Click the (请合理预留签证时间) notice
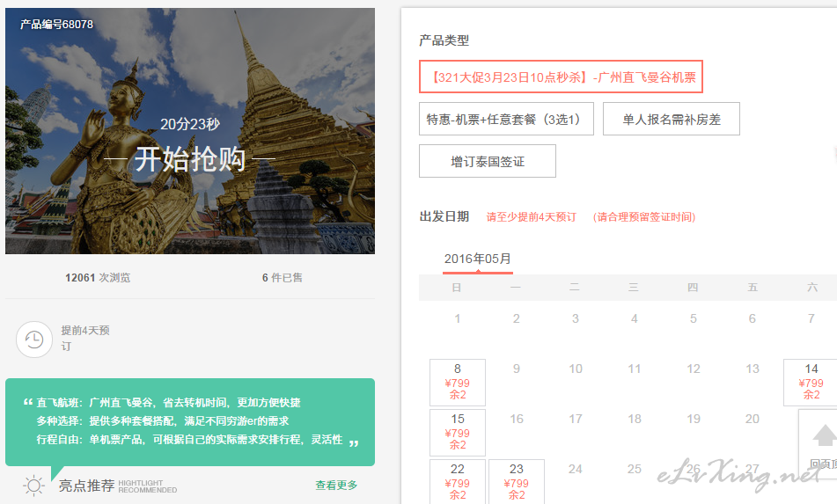This screenshot has height=504, width=837. [x=643, y=216]
